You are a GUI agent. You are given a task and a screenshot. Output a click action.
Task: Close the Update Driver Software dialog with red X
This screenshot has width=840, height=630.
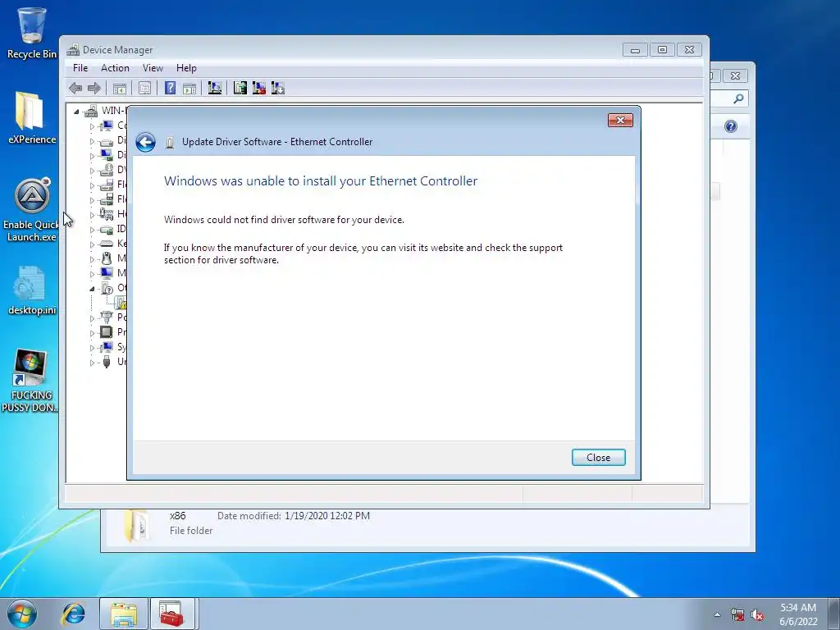[620, 120]
